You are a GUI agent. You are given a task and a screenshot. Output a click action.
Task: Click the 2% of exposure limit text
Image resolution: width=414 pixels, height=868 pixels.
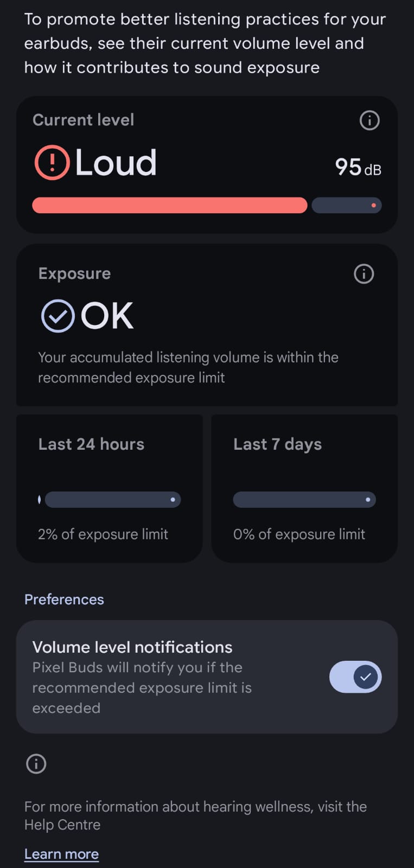[x=103, y=534]
